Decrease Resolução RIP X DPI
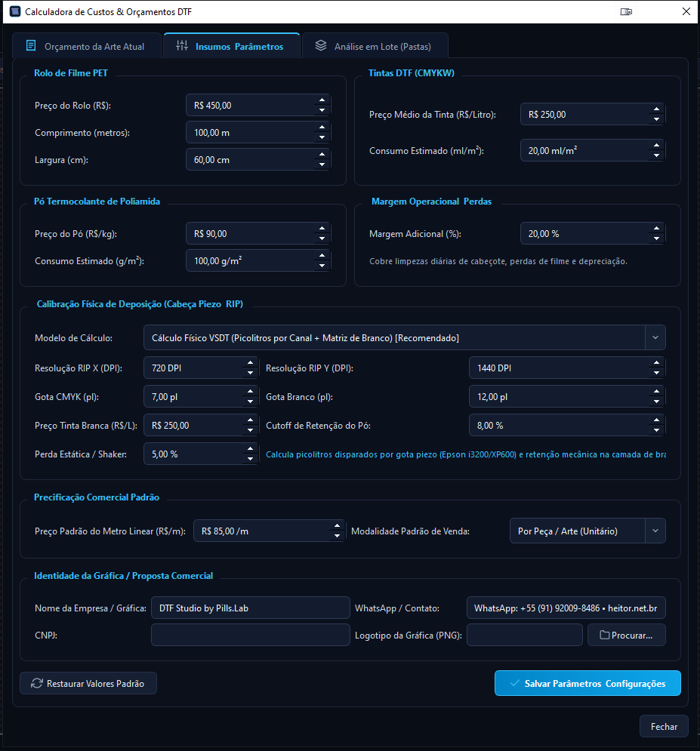 250,373
